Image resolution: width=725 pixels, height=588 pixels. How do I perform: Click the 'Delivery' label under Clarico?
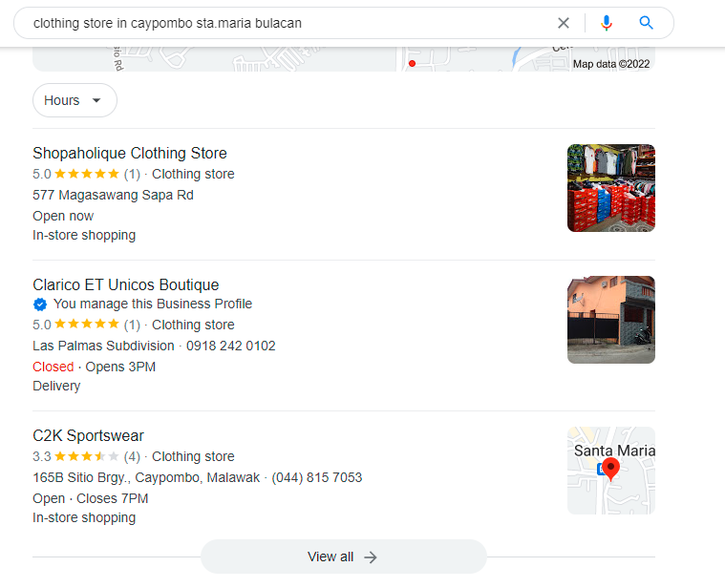[x=56, y=386]
